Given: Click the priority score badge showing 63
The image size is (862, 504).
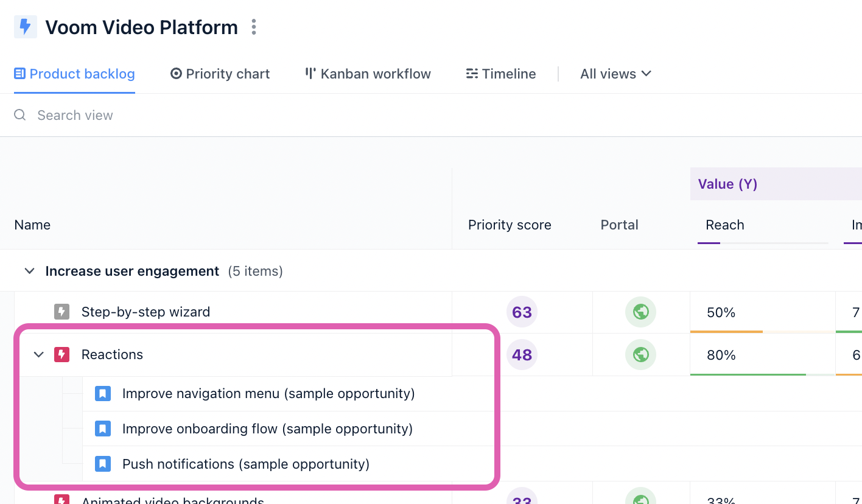Looking at the screenshot, I should [522, 312].
